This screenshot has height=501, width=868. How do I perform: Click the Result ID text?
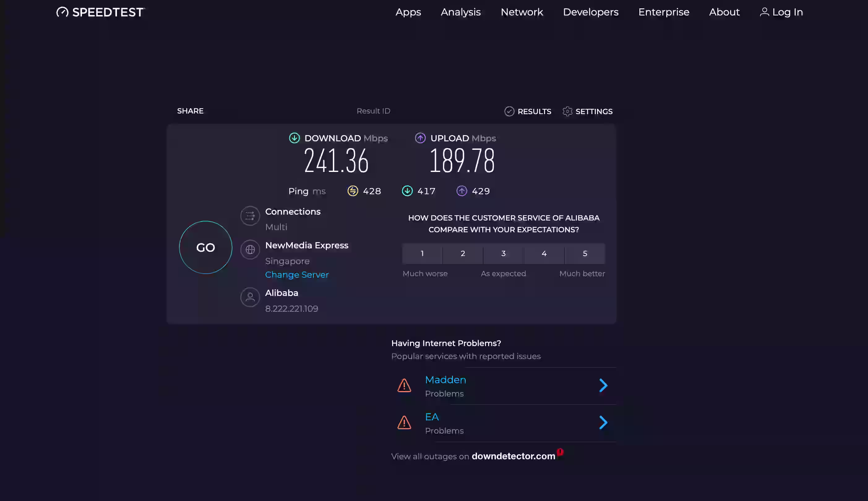tap(373, 111)
